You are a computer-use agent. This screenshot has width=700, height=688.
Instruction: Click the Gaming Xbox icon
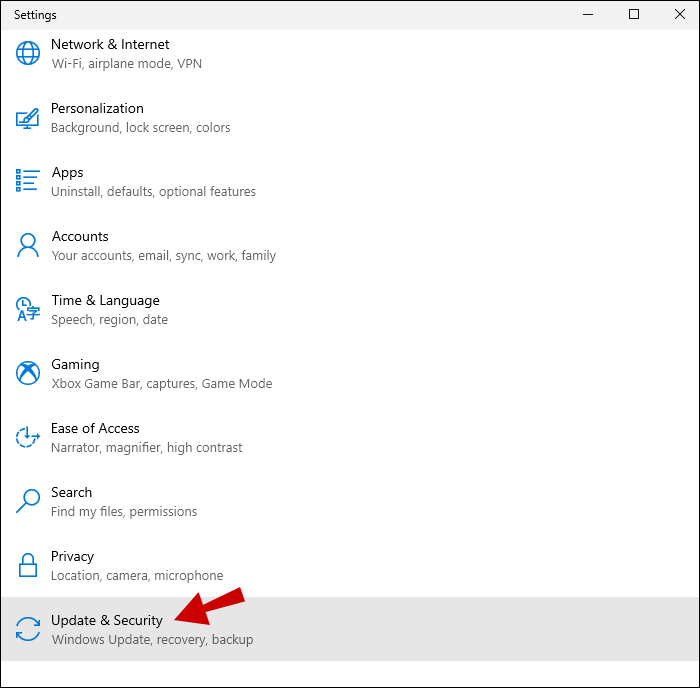tap(27, 373)
